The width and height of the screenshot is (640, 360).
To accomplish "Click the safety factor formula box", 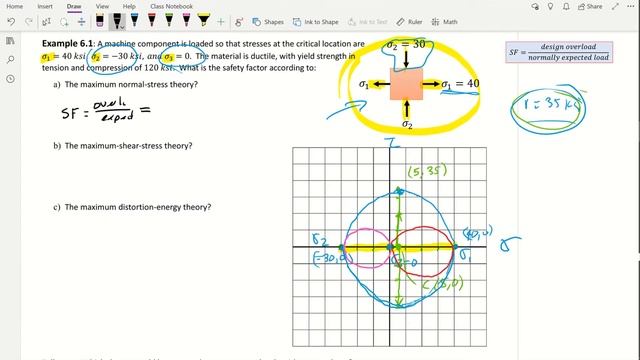I will pyautogui.click(x=559, y=52).
